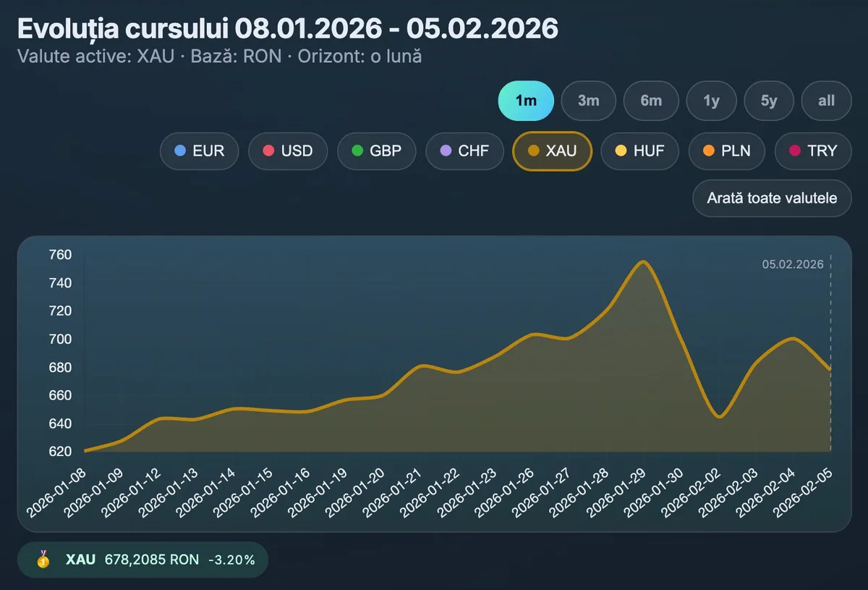
Task: Toggle the TRY currency pill
Action: 813,151
